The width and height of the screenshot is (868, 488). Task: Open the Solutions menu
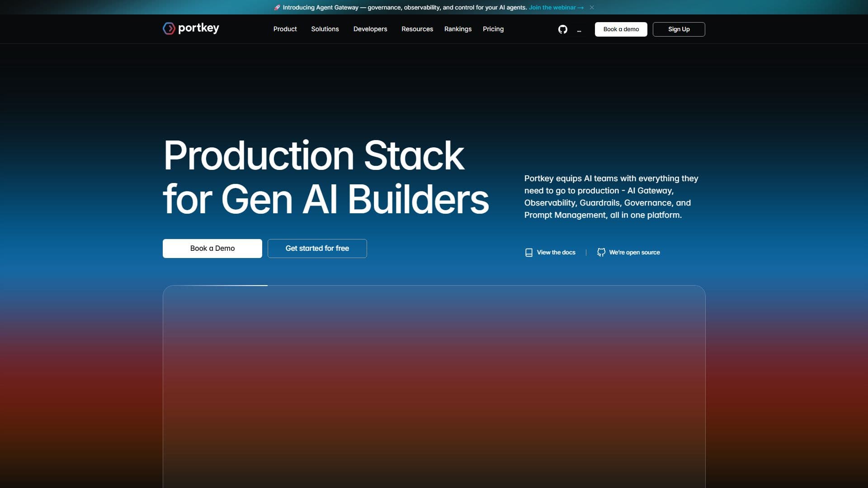[x=325, y=29]
